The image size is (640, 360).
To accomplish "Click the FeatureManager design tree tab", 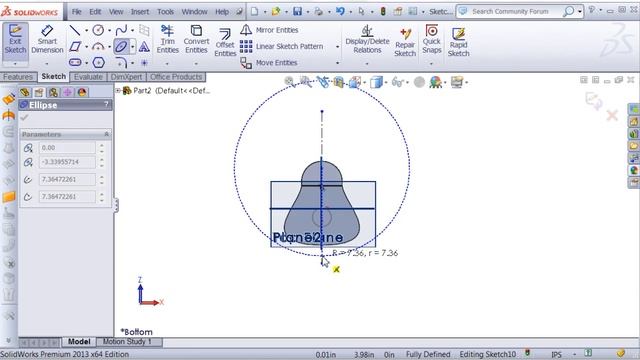I will pos(24,92).
